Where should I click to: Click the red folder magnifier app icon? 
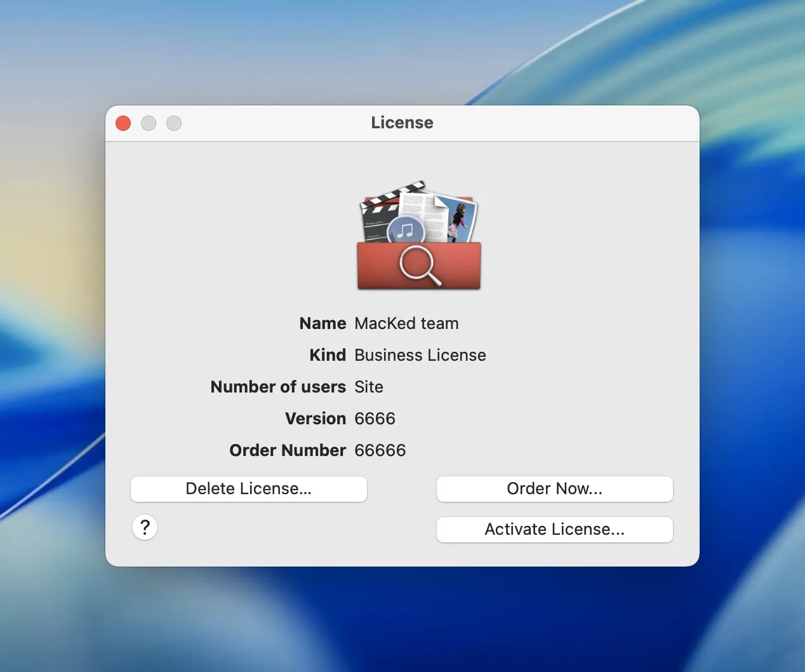419,235
